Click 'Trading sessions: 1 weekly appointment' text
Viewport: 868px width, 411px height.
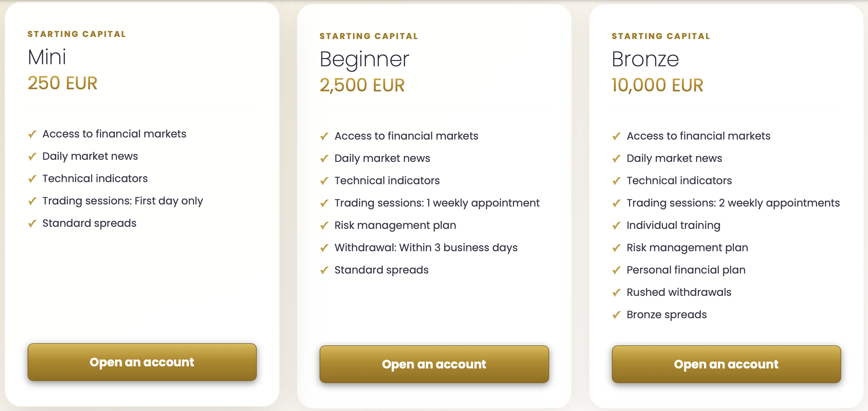tap(437, 203)
